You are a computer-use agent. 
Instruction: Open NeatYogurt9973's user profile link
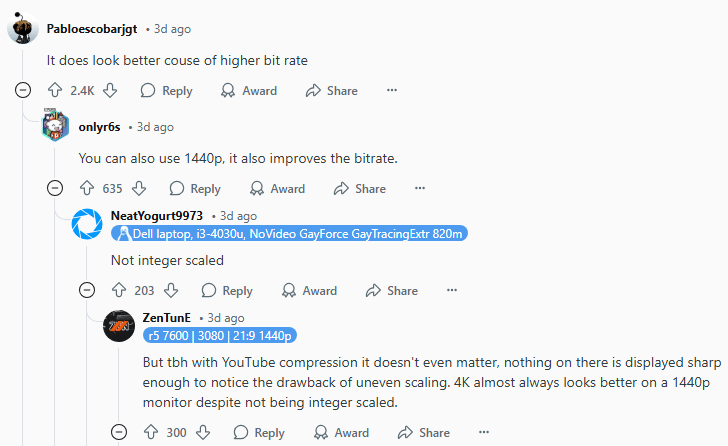point(157,215)
